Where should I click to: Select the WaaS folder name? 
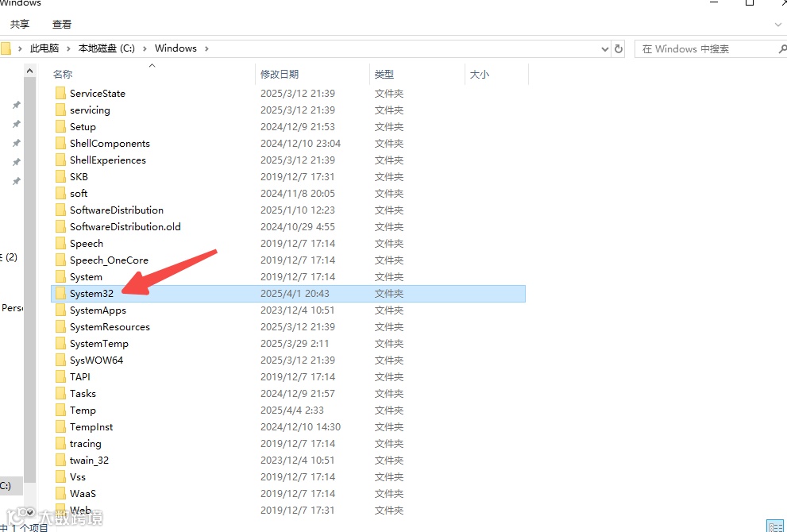[x=83, y=493]
